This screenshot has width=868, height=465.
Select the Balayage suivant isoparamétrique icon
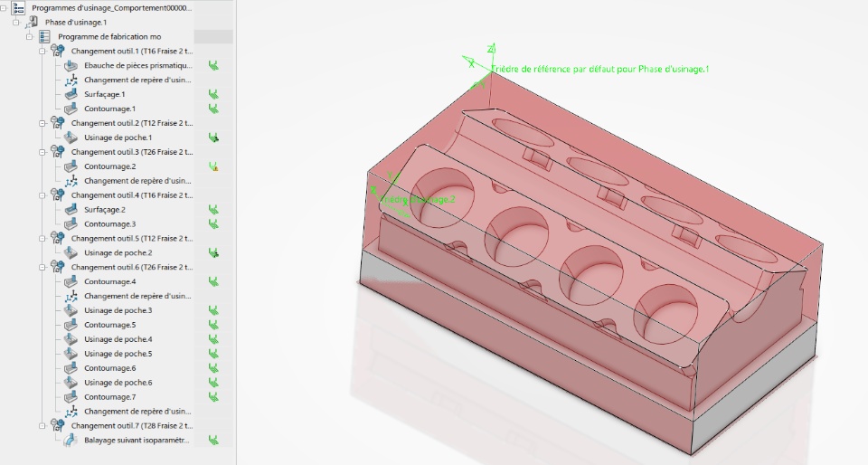pos(71,440)
